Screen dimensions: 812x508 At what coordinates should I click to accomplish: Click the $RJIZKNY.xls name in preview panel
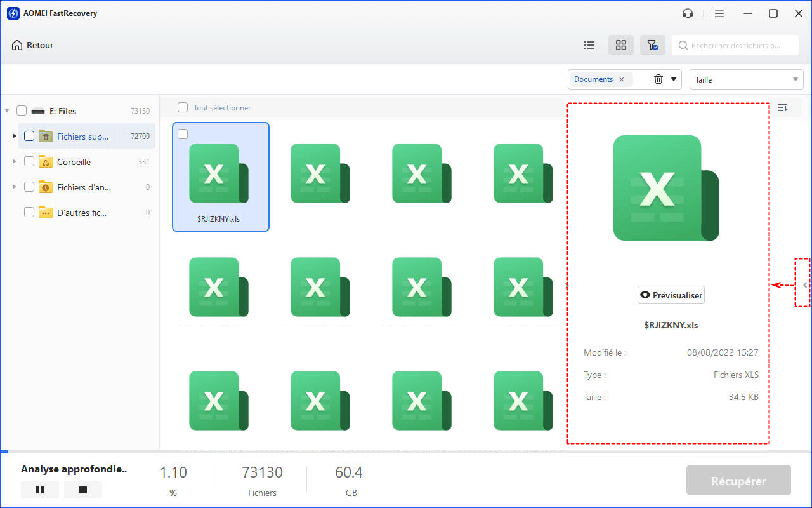point(671,325)
